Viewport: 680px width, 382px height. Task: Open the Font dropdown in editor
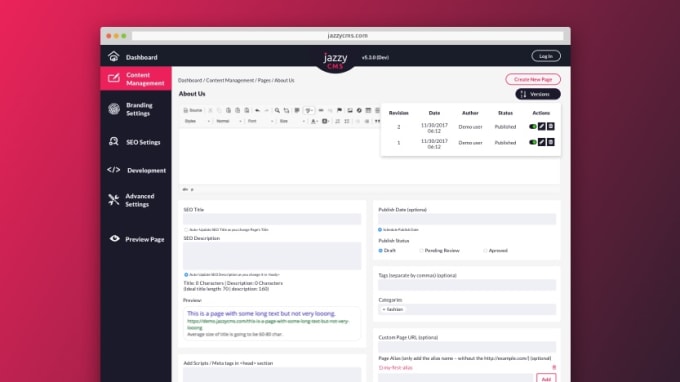point(261,121)
